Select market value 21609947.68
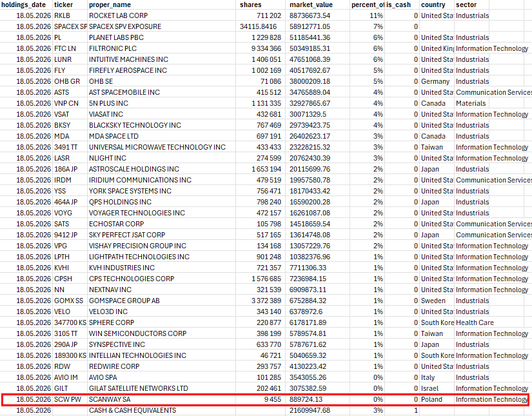The height and width of the screenshot is (416, 532). (x=317, y=411)
